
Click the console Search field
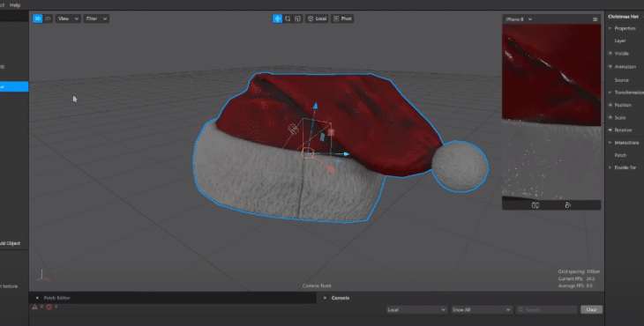(x=546, y=309)
